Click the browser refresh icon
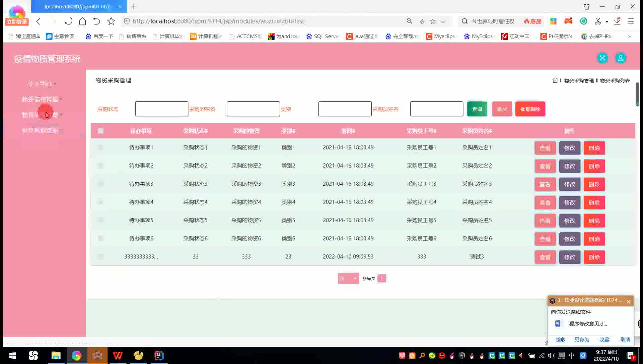 [x=68, y=21]
